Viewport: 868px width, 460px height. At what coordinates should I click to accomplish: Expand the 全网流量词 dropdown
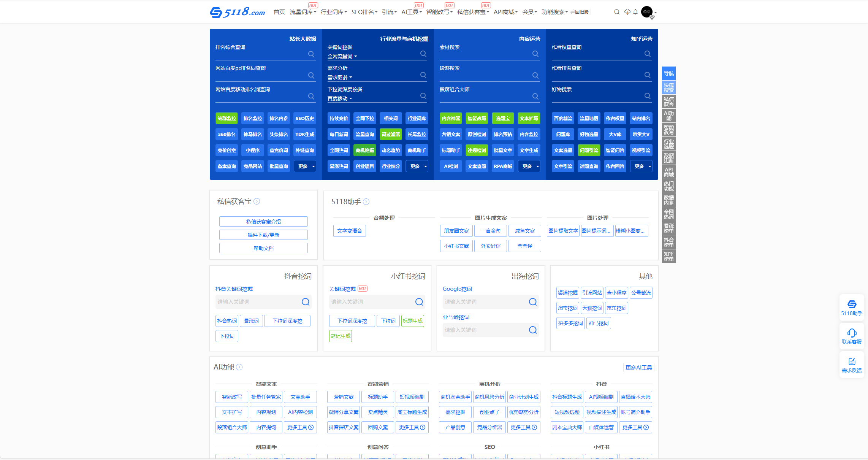342,56
